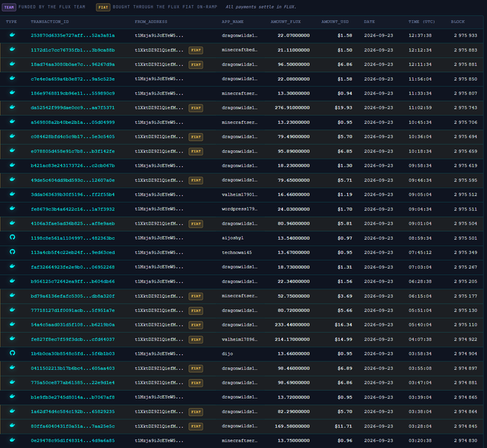Open transaction link 253870d6335e727aff...52a3a81a
The height and width of the screenshot is (448, 487).
click(72, 36)
